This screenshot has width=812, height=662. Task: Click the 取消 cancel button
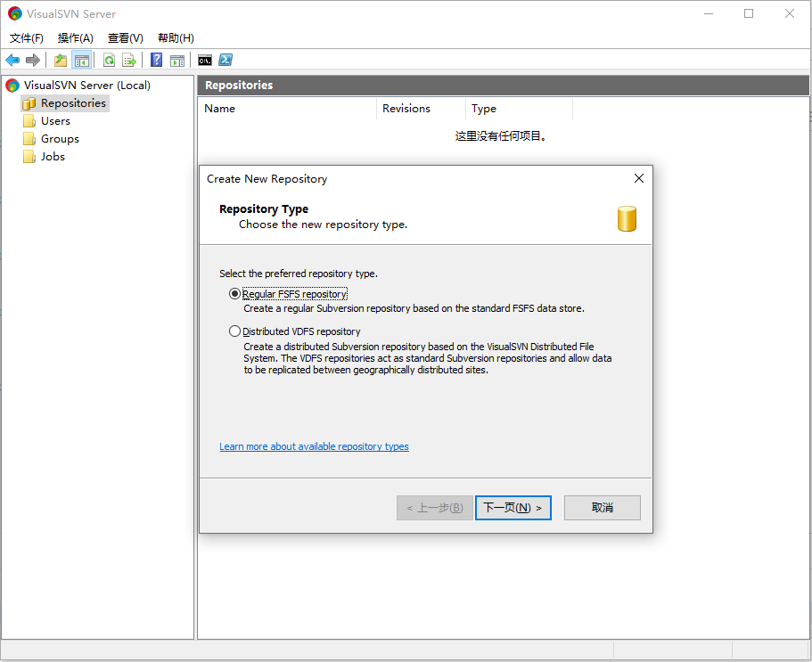[603, 508]
